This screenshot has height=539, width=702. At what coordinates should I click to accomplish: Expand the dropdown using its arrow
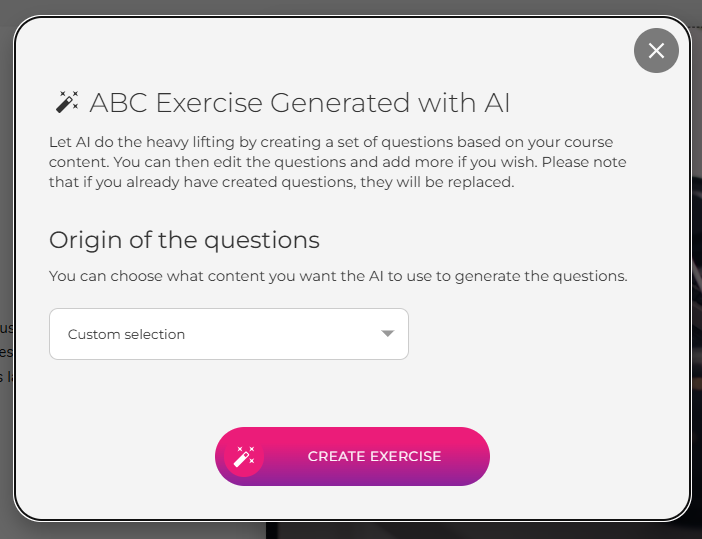point(388,334)
